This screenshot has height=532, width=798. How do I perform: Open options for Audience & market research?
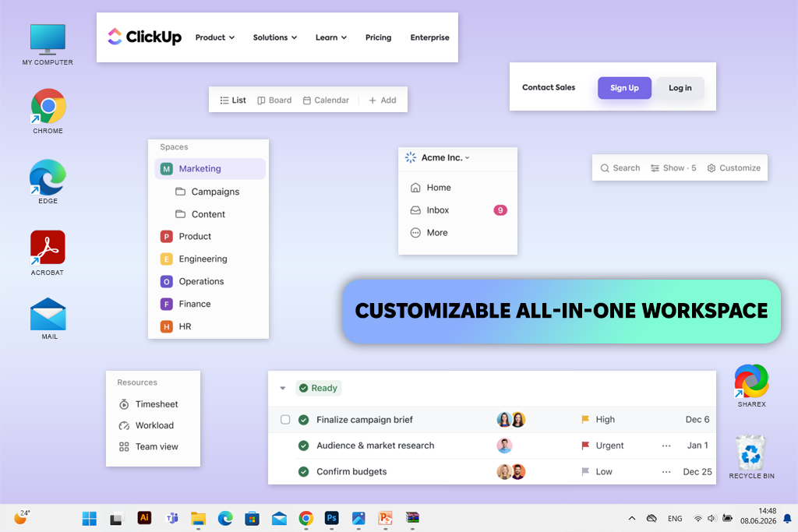click(x=666, y=446)
